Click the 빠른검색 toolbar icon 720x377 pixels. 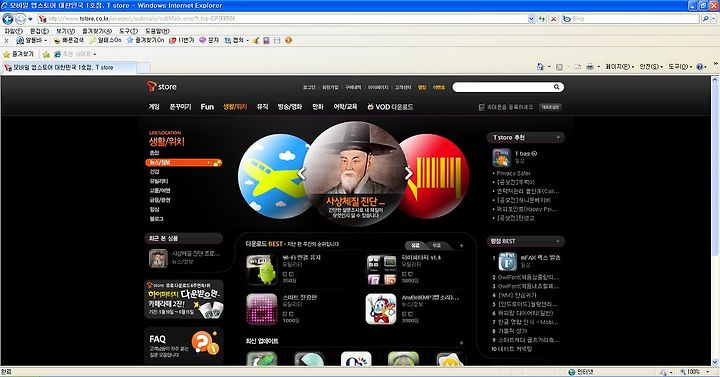(x=69, y=40)
